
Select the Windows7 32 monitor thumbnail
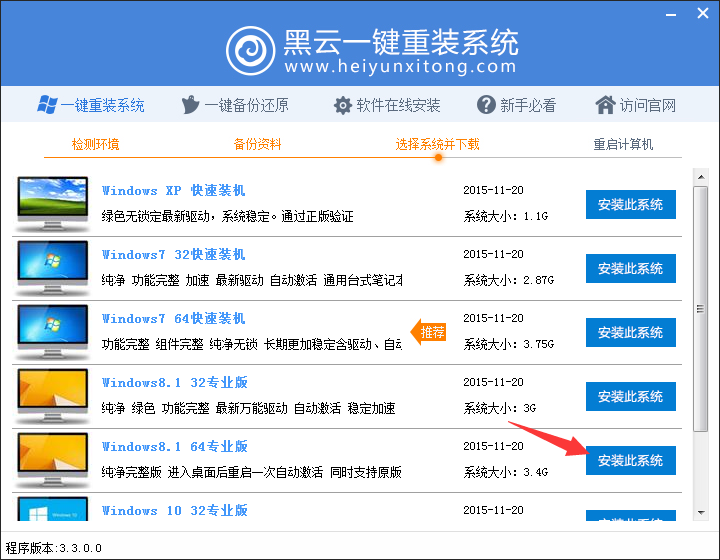[x=52, y=268]
